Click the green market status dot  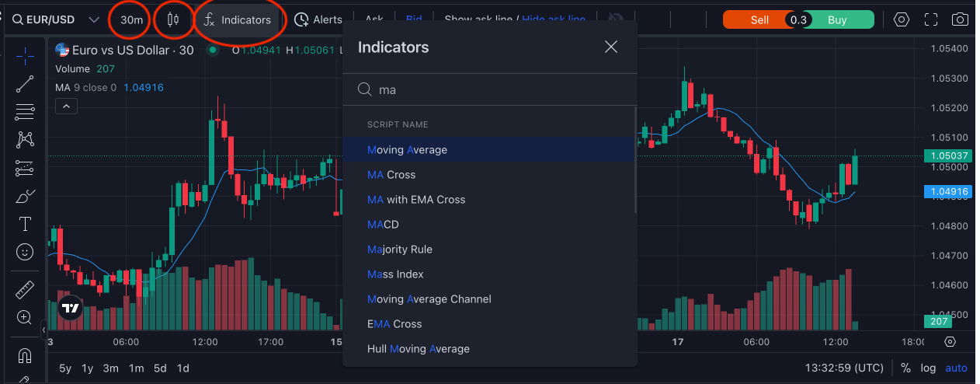pos(212,51)
